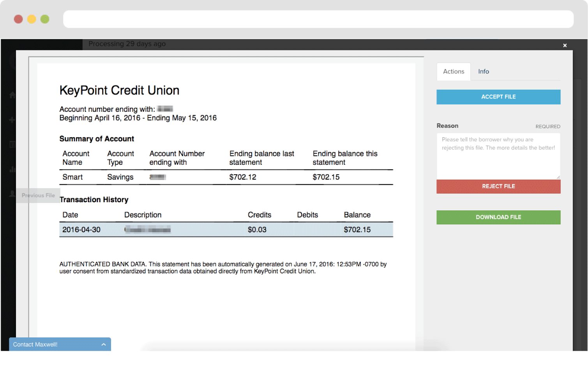Image resolution: width=588 pixels, height=383 pixels.
Task: Click the Savings account type cell
Action: point(120,177)
